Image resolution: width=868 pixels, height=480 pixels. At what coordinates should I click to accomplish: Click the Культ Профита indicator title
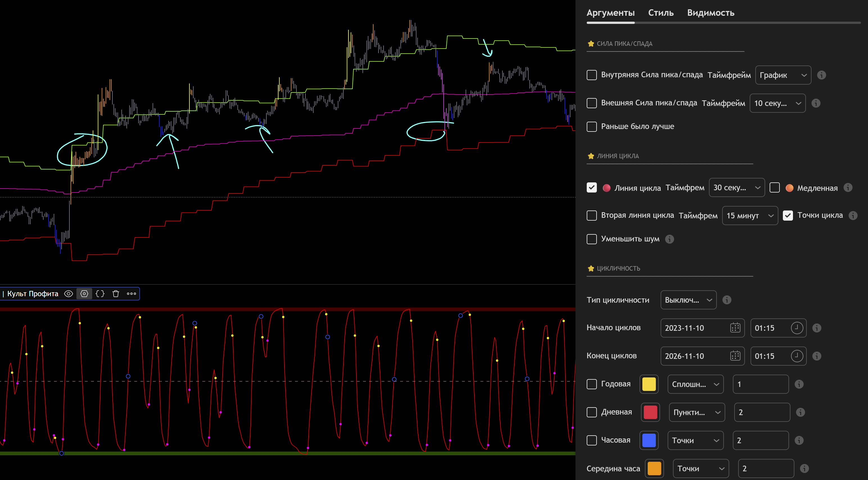(x=33, y=294)
